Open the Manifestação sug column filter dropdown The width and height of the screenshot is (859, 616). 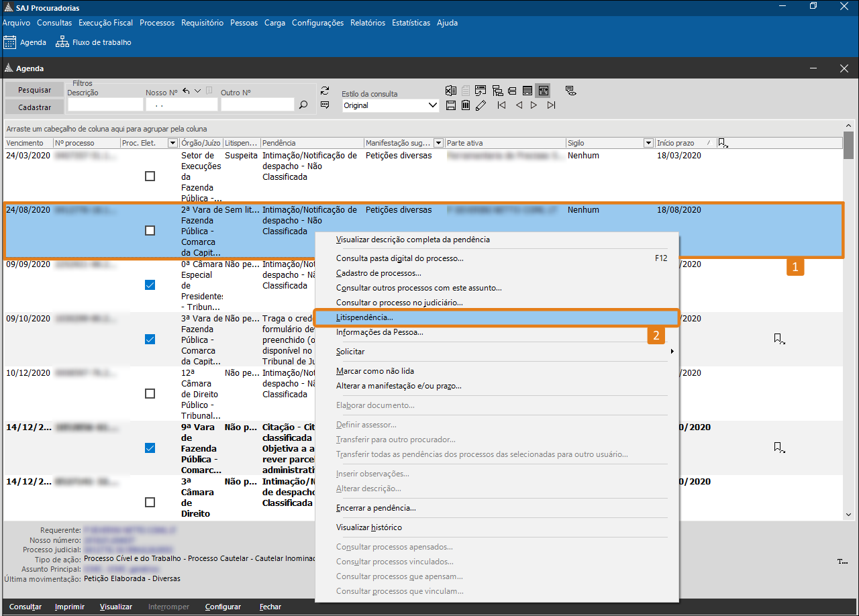(x=439, y=143)
